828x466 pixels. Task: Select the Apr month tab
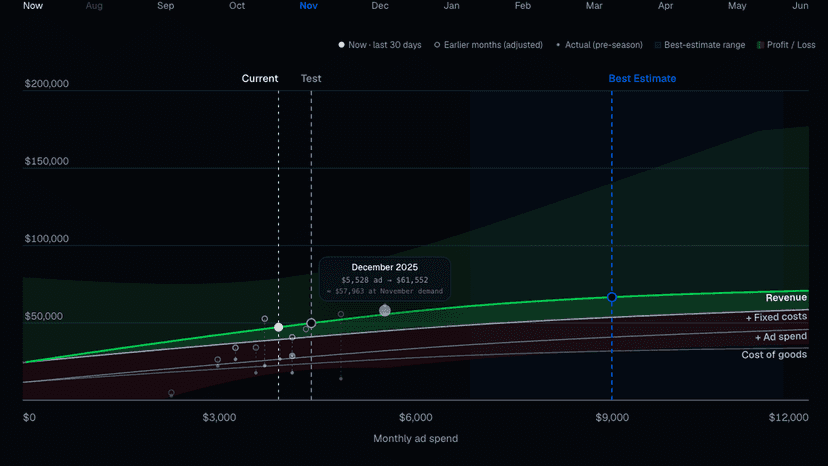pyautogui.click(x=665, y=6)
